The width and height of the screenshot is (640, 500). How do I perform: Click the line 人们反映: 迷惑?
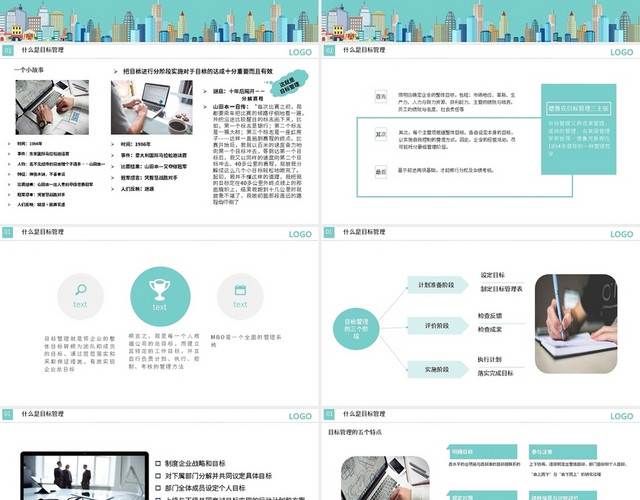pos(138,189)
